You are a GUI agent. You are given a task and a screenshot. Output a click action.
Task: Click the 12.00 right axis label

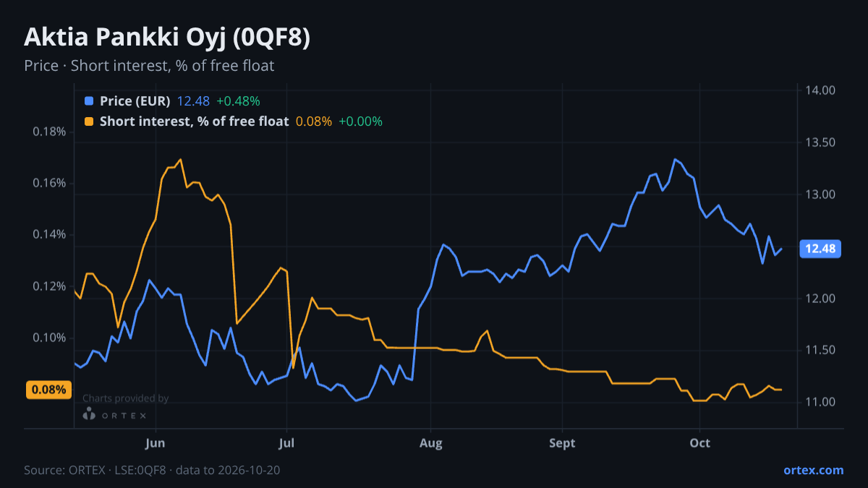820,298
